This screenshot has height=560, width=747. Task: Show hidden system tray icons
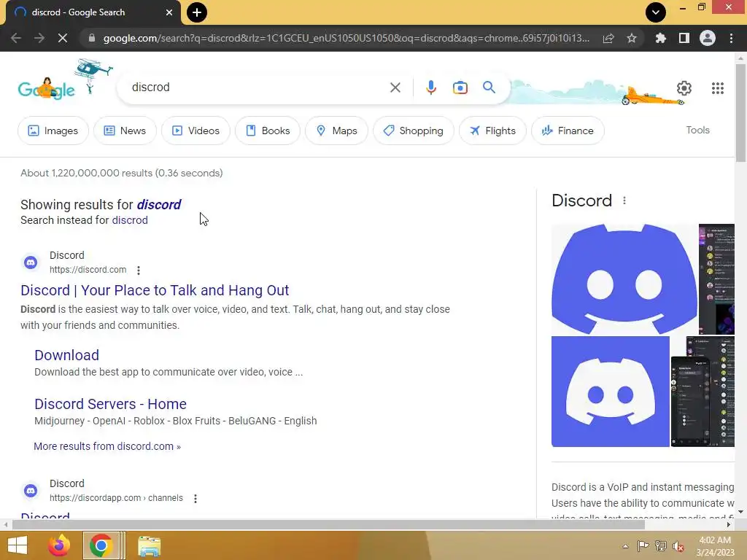625,546
